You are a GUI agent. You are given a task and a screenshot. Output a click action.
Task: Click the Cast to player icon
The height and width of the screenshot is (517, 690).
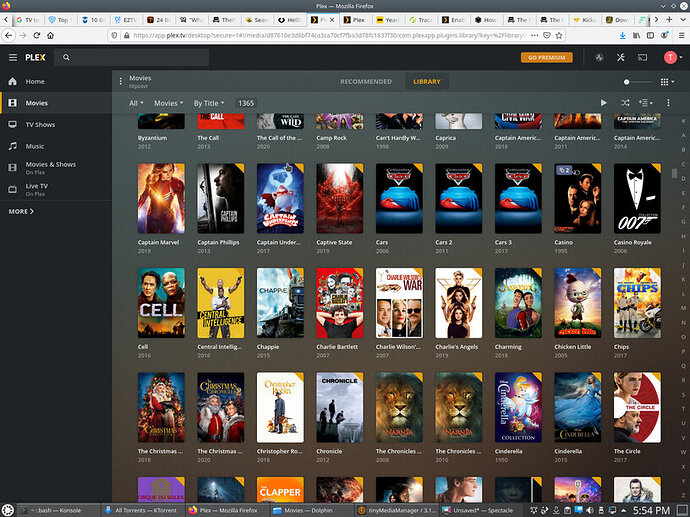click(x=642, y=57)
